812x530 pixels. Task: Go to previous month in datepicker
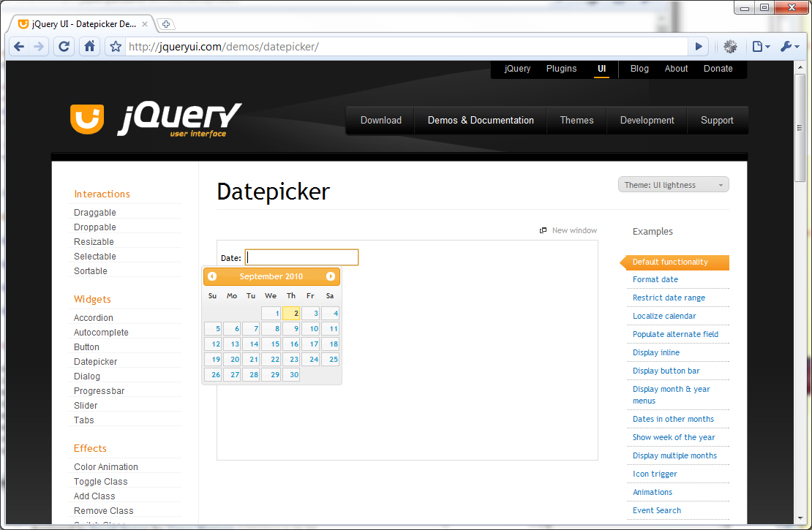212,276
